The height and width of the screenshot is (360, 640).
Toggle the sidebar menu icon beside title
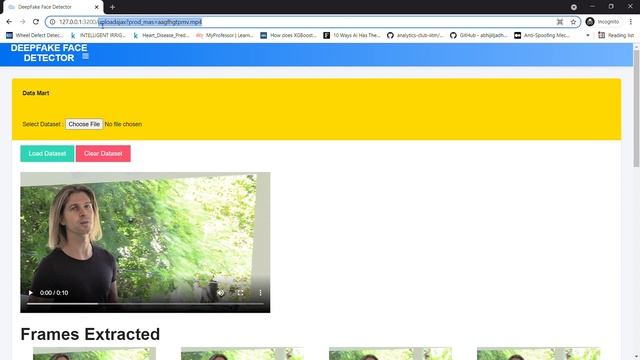point(85,56)
